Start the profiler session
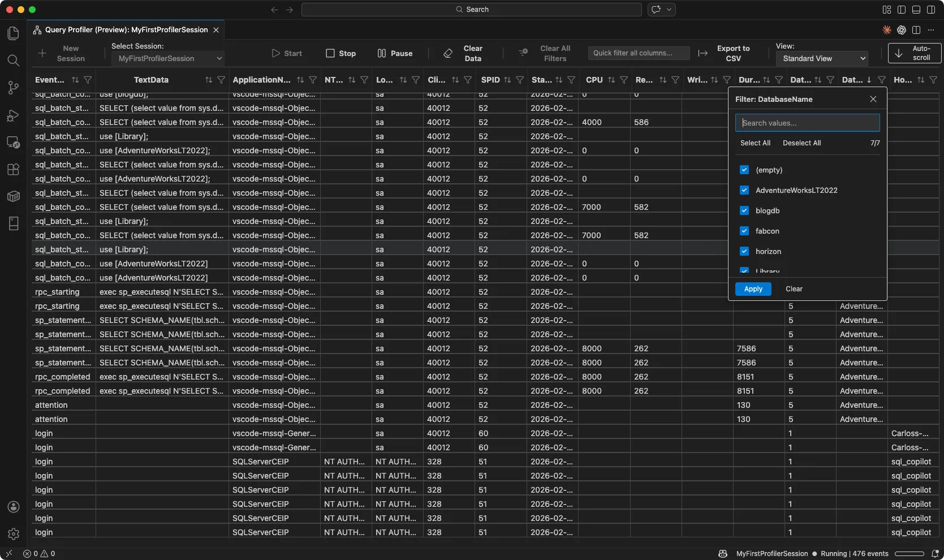Screen dimensions: 944x560 [287, 53]
